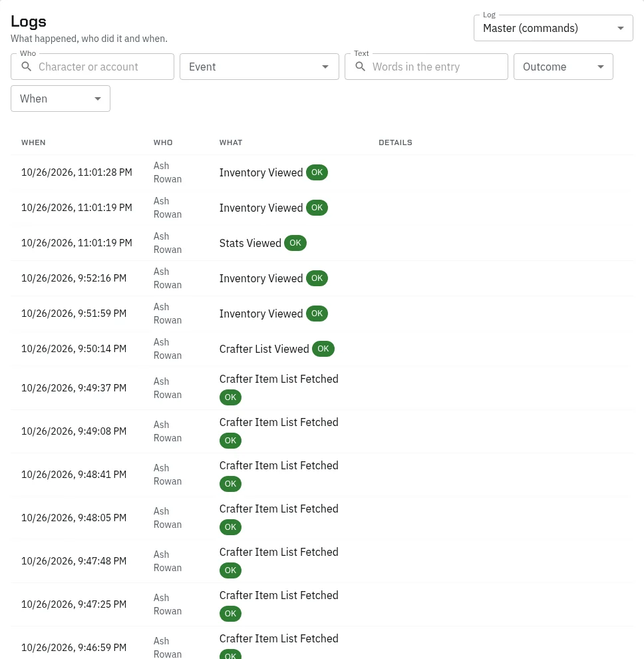This screenshot has width=644, height=659.
Task: Click OK badge on 11:01:28 PM Inventory Viewed
Action: coord(317,172)
